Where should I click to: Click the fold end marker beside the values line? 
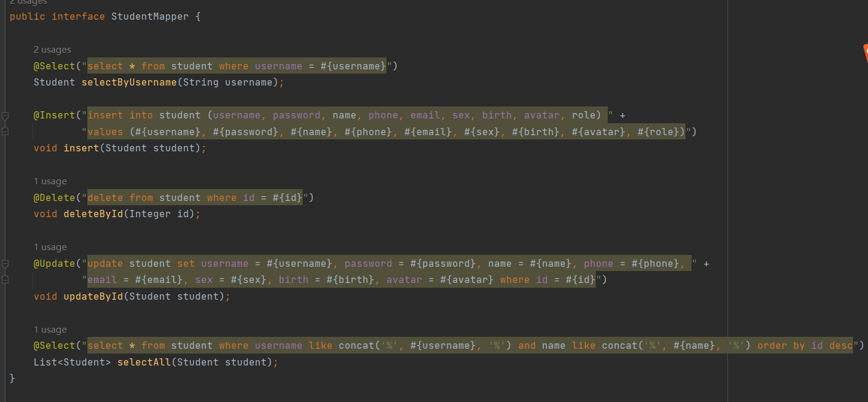pyautogui.click(x=5, y=131)
